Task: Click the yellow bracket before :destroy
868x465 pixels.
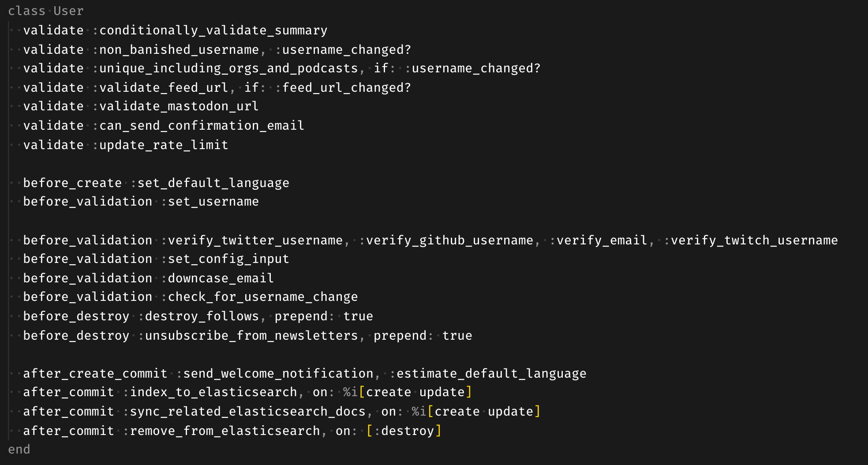Action: pyautogui.click(x=370, y=431)
